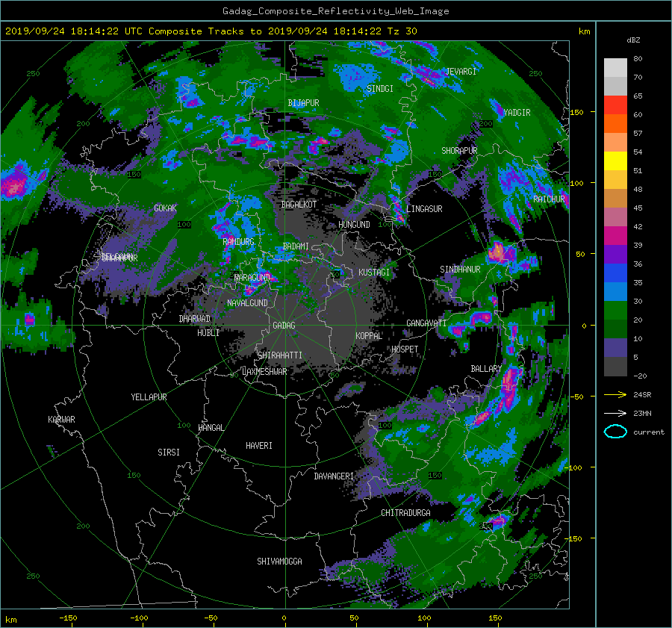Click the DHARWAD city label
672x628 pixels.
[x=194, y=319]
